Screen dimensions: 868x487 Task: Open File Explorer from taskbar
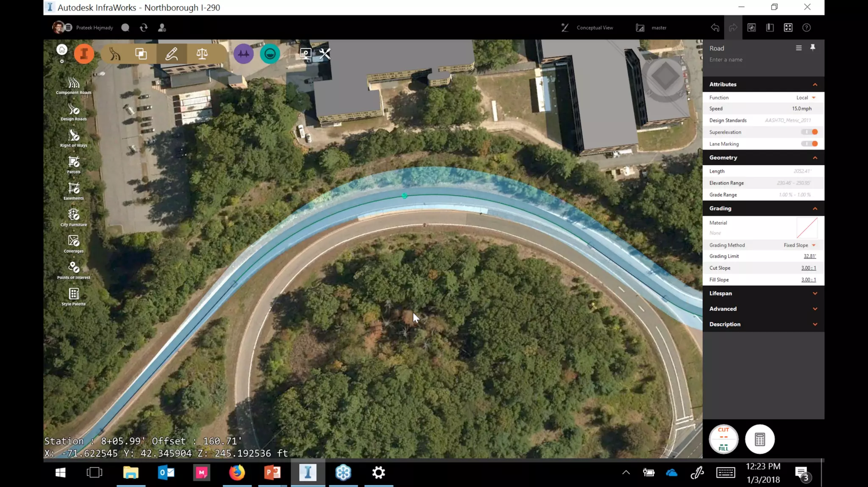(x=131, y=473)
